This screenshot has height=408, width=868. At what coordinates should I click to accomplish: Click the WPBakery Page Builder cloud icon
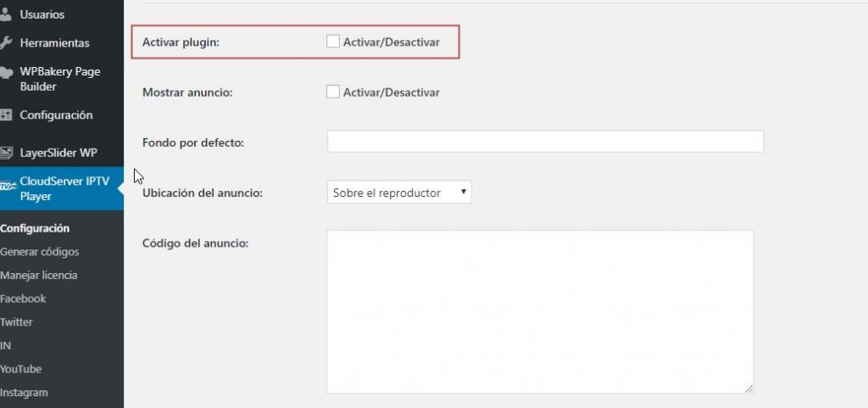(x=6, y=72)
